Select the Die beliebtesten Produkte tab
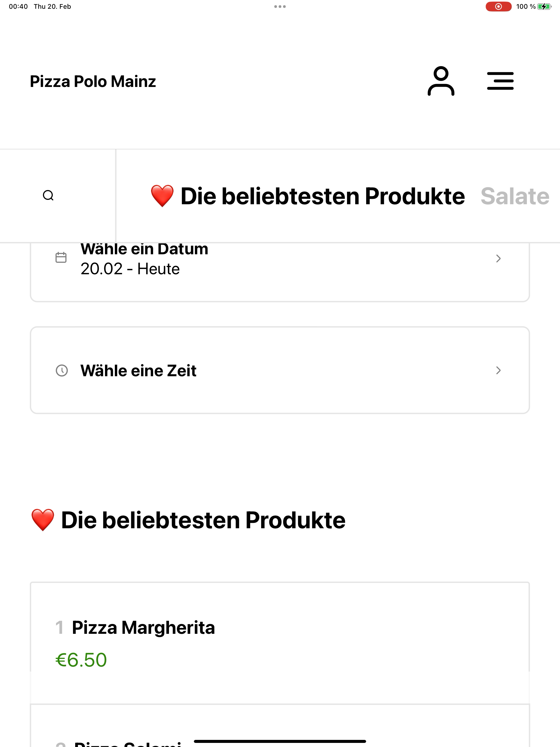Viewport: 560px width, 747px height. 308,196
